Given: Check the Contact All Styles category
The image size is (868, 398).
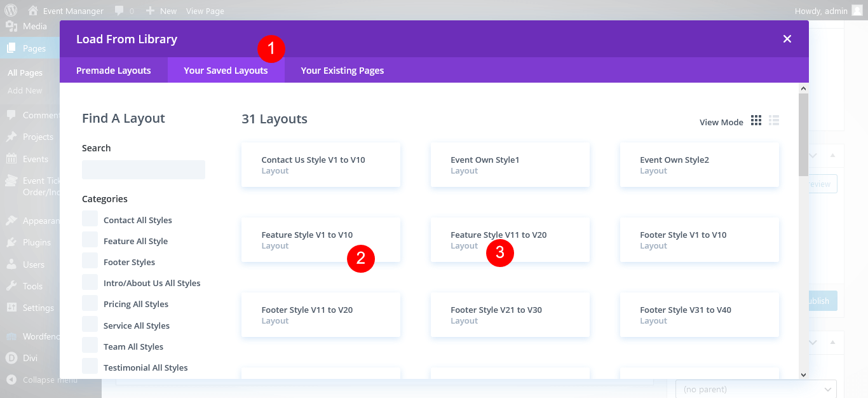Looking at the screenshot, I should tap(90, 219).
